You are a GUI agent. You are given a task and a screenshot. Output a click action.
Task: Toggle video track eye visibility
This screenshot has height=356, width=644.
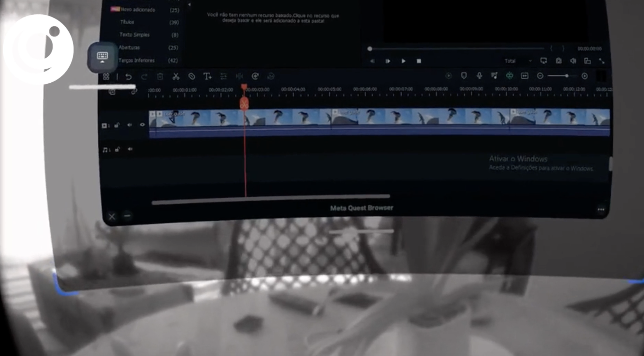(x=142, y=125)
